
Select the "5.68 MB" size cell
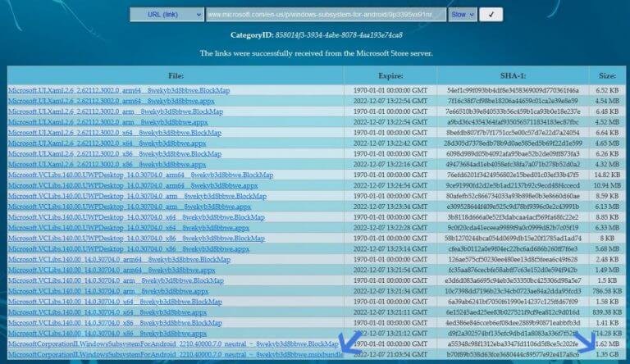point(607,248)
